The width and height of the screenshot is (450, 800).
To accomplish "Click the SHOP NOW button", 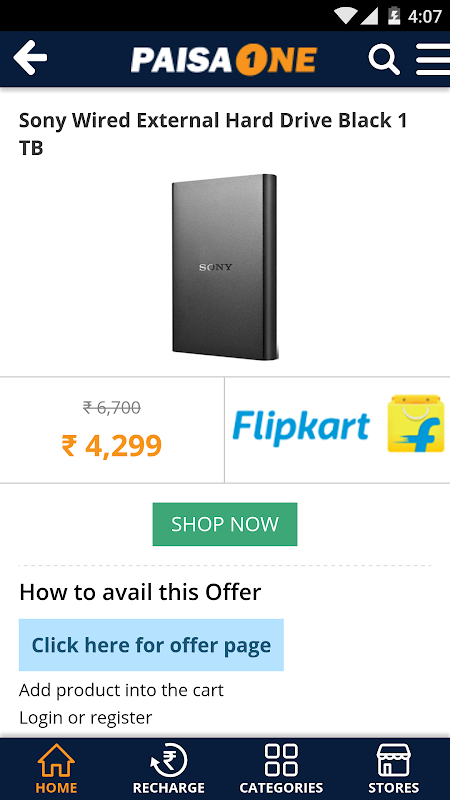I will (x=225, y=524).
